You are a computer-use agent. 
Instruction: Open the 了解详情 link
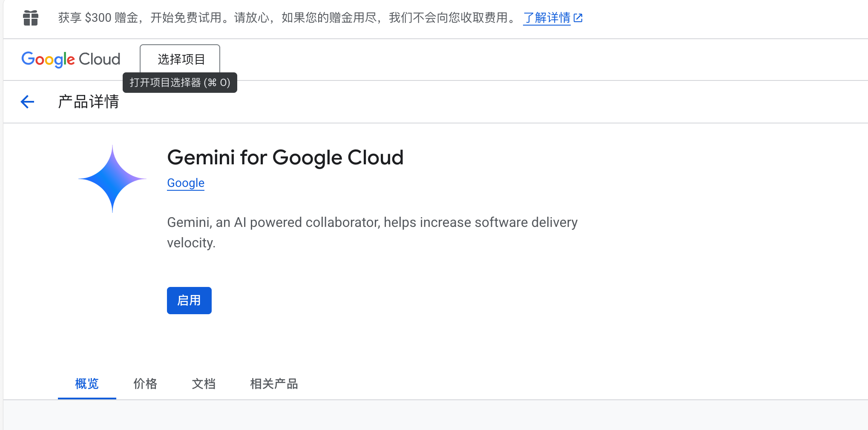tap(546, 18)
